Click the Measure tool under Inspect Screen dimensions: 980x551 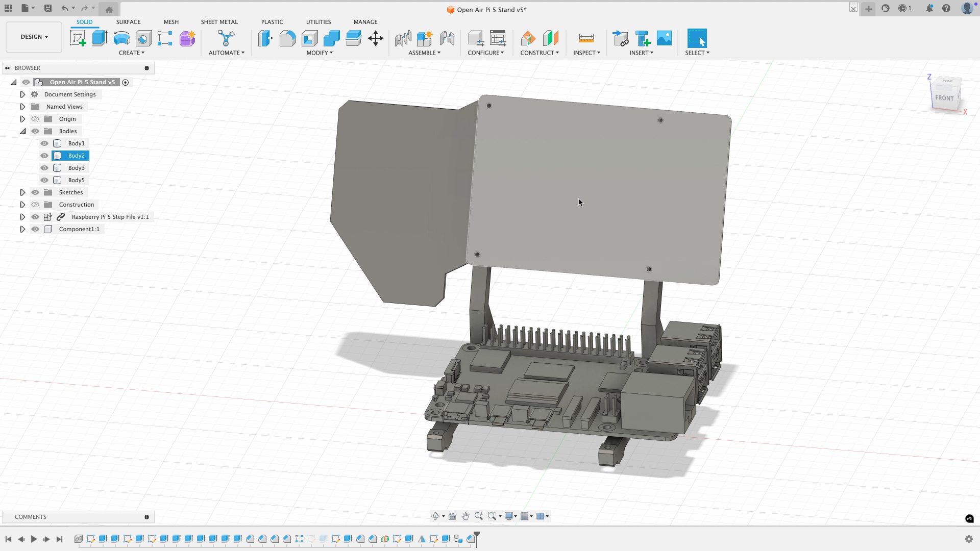coord(586,38)
